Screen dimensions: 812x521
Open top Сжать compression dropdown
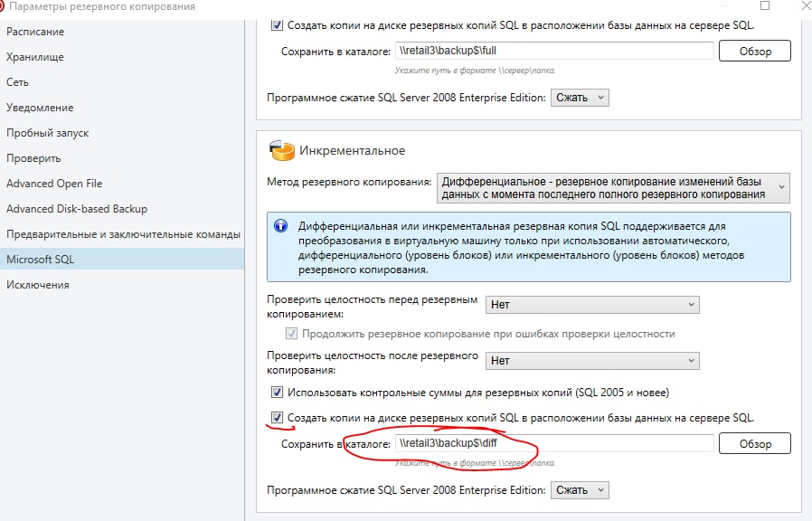point(580,98)
